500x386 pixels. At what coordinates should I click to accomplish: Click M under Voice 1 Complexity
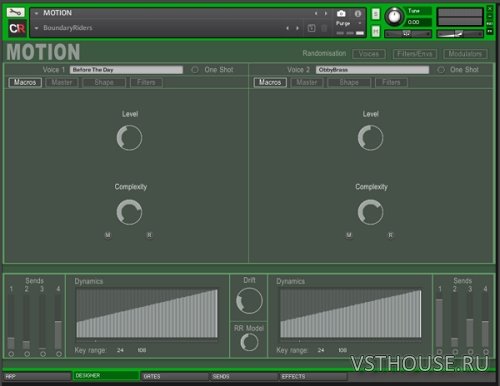tap(108, 235)
